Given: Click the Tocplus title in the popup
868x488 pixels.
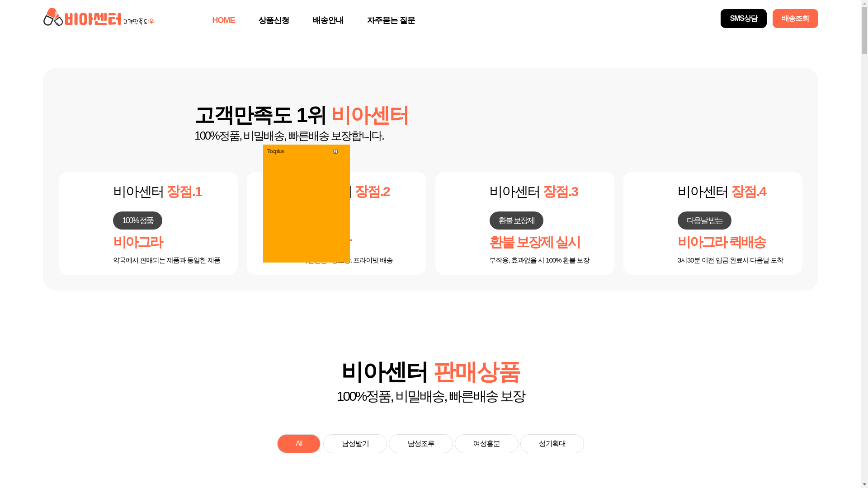Looking at the screenshot, I should coord(275,151).
